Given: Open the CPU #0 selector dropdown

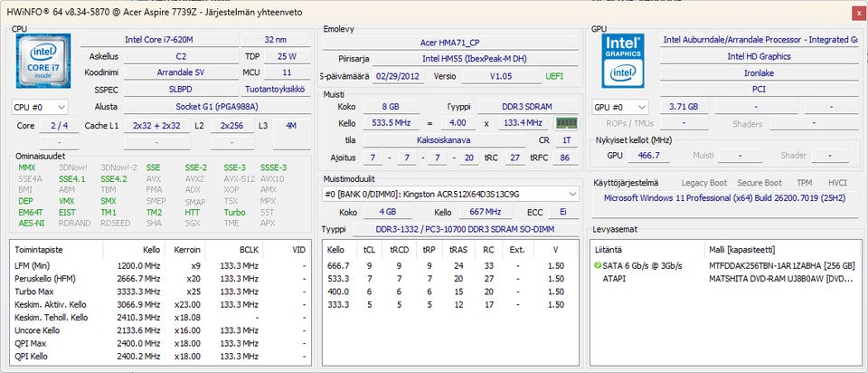Looking at the screenshot, I should coord(40,107).
